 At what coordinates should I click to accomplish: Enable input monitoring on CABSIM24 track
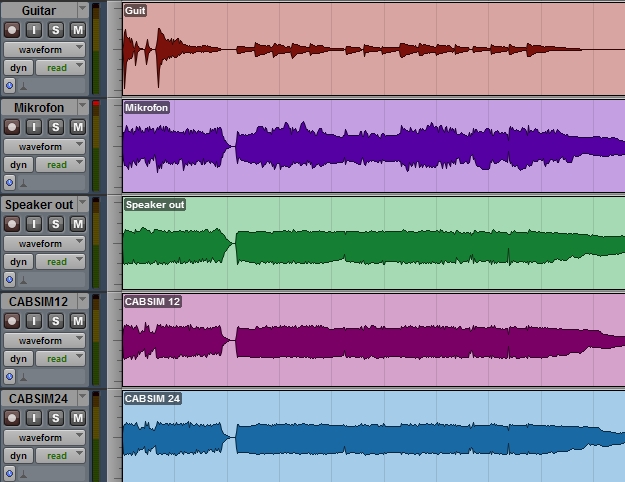(x=34, y=418)
